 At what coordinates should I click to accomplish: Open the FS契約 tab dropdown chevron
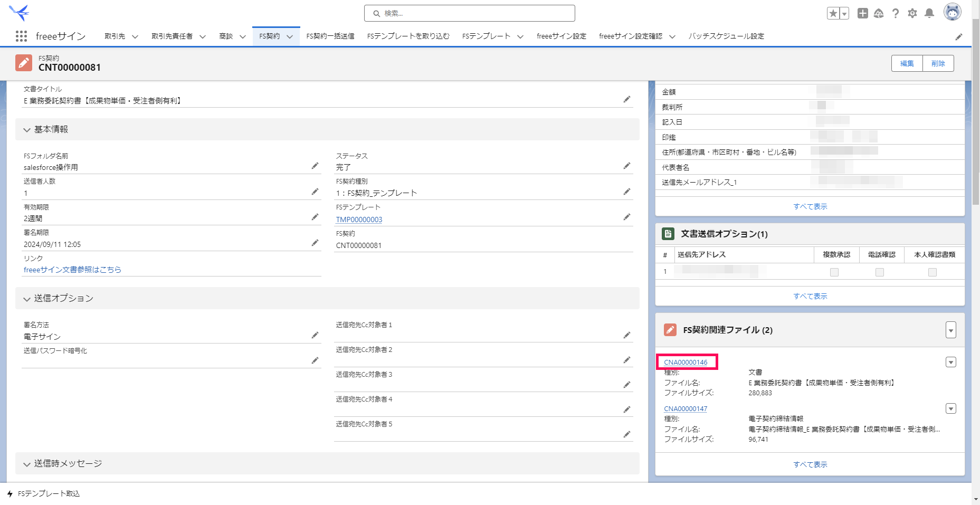coord(290,36)
